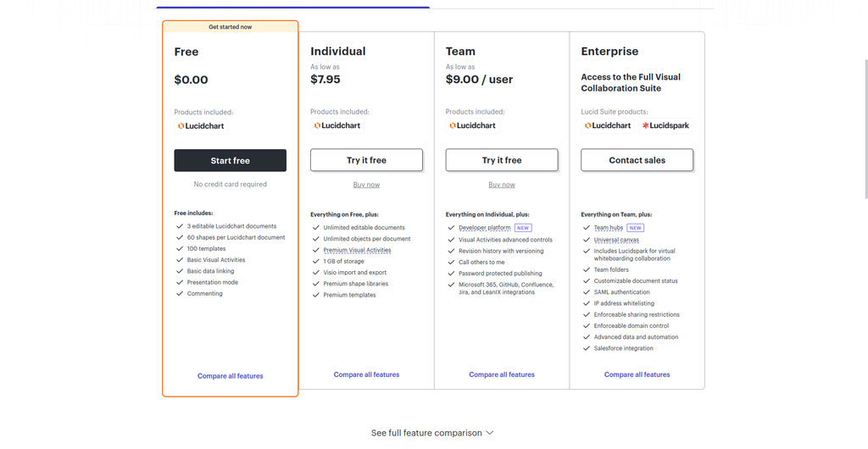Viewport: 868px width, 449px height.
Task: Click the Lucidspark logo in Enterprise plan
Action: pyautogui.click(x=666, y=125)
